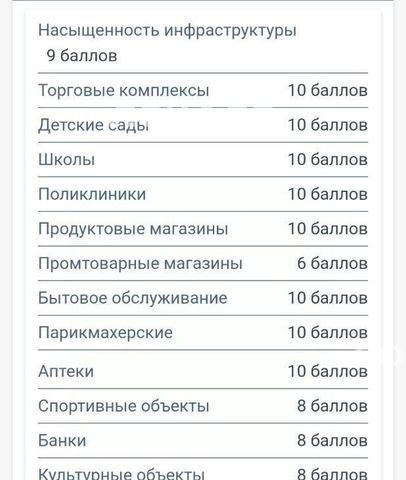
Task: Select the Промтоварные магазины row
Action: [203, 263]
